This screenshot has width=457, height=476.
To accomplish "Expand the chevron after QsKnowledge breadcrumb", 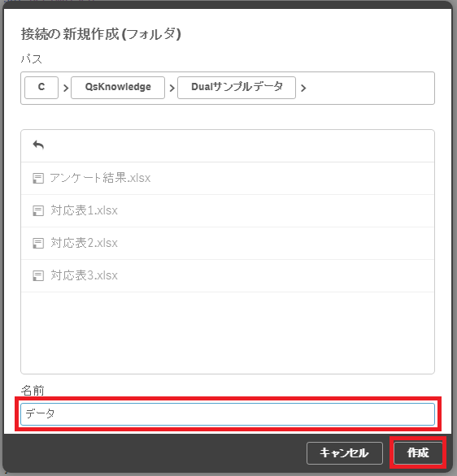I will [x=172, y=88].
